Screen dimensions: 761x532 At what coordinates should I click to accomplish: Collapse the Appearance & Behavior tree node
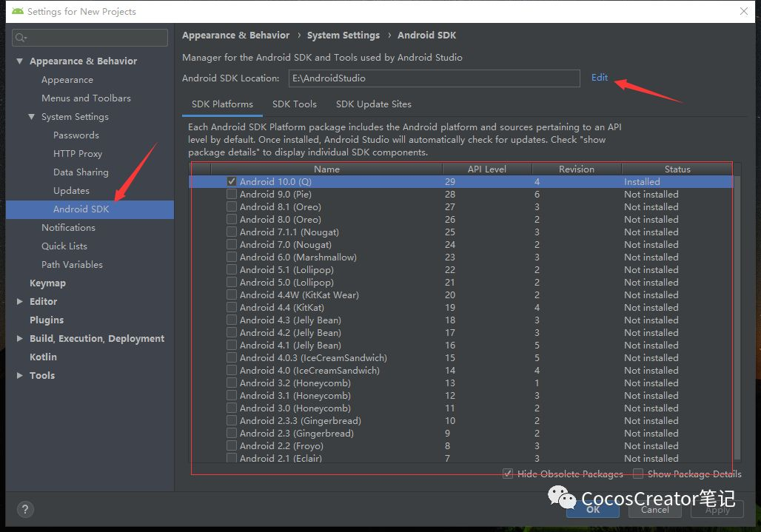click(19, 61)
